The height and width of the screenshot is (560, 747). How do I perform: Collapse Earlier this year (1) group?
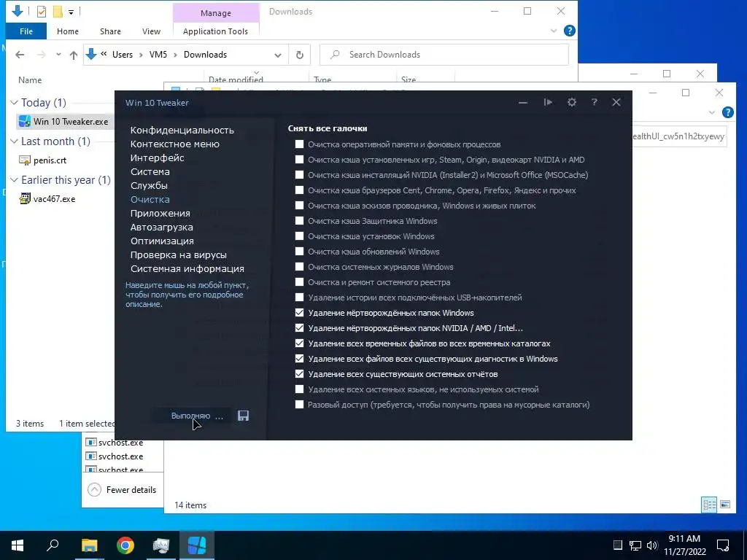tap(15, 180)
